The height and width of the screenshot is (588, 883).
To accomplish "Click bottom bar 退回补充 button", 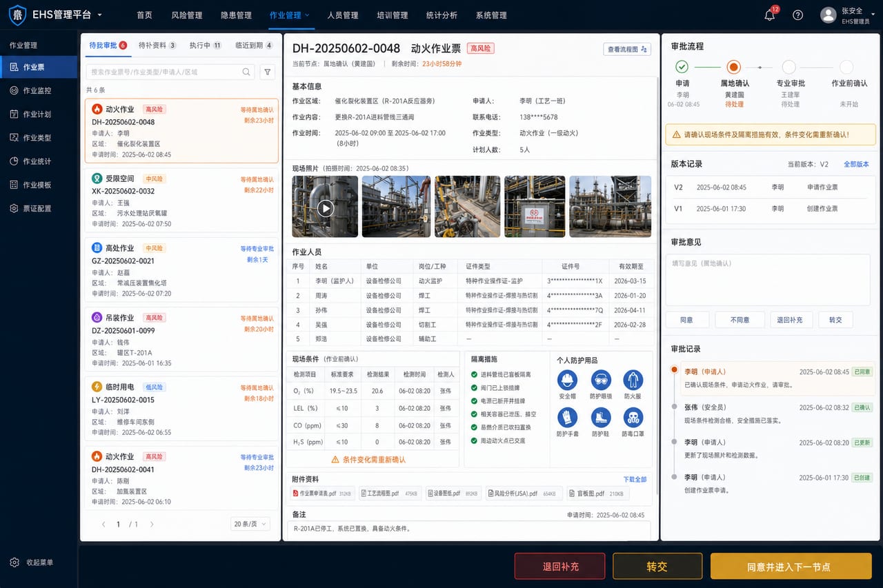I will [x=560, y=567].
